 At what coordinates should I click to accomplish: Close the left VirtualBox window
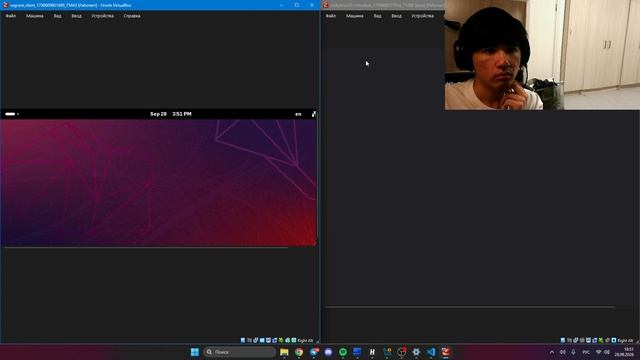312,5
